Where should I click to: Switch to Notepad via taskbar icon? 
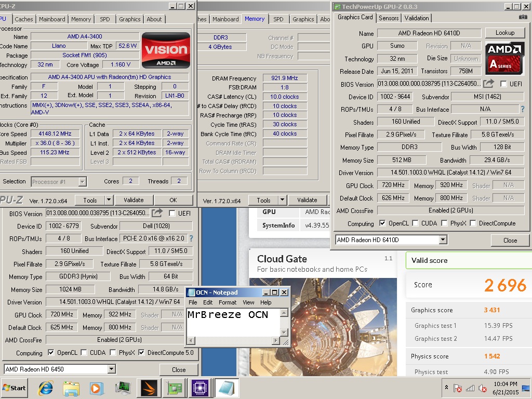pyautogui.click(x=227, y=388)
